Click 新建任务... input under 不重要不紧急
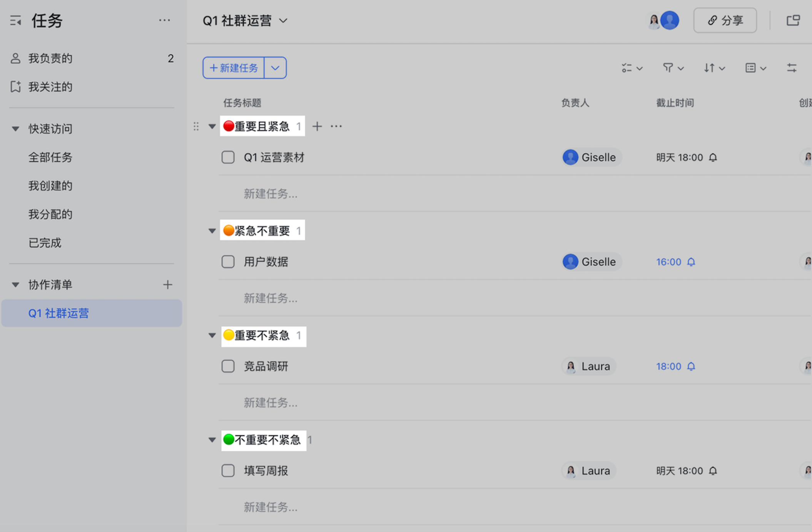 [x=271, y=507]
